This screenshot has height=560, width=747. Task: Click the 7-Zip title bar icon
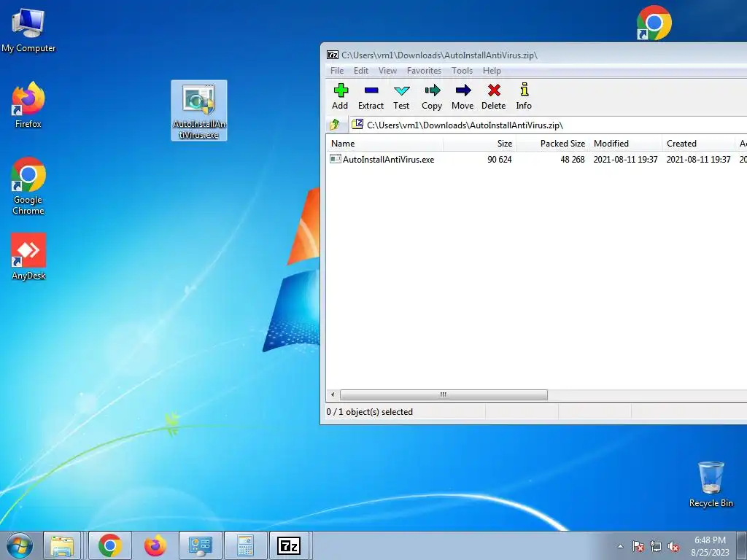point(333,55)
